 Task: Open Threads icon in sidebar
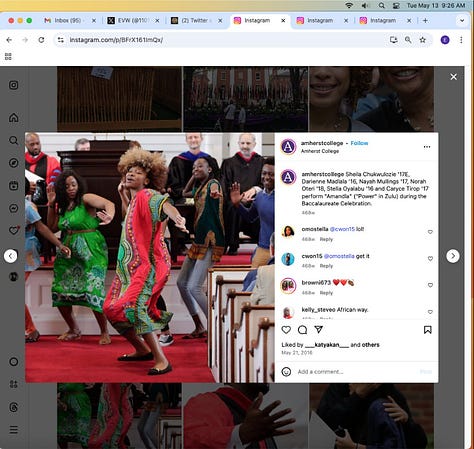point(13,407)
